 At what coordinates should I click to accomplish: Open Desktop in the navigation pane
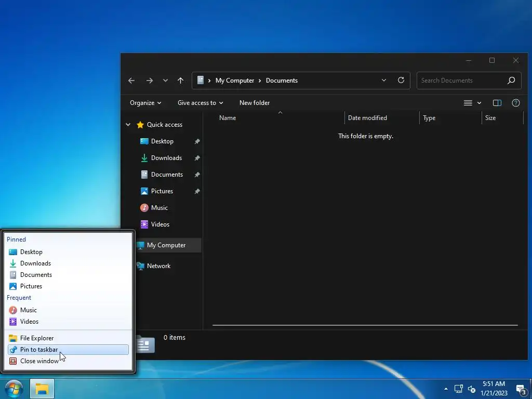pyautogui.click(x=162, y=141)
